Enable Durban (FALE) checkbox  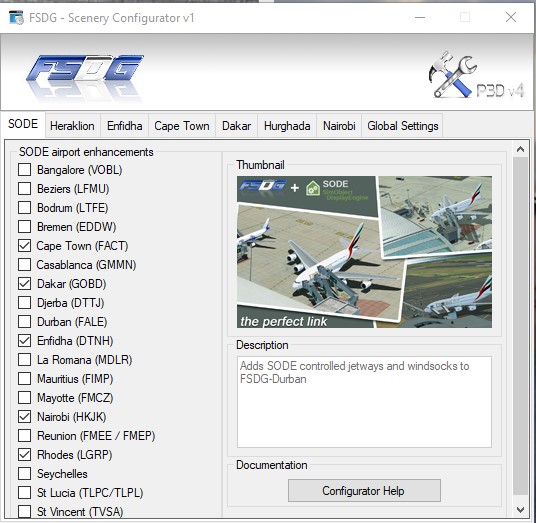(25, 321)
